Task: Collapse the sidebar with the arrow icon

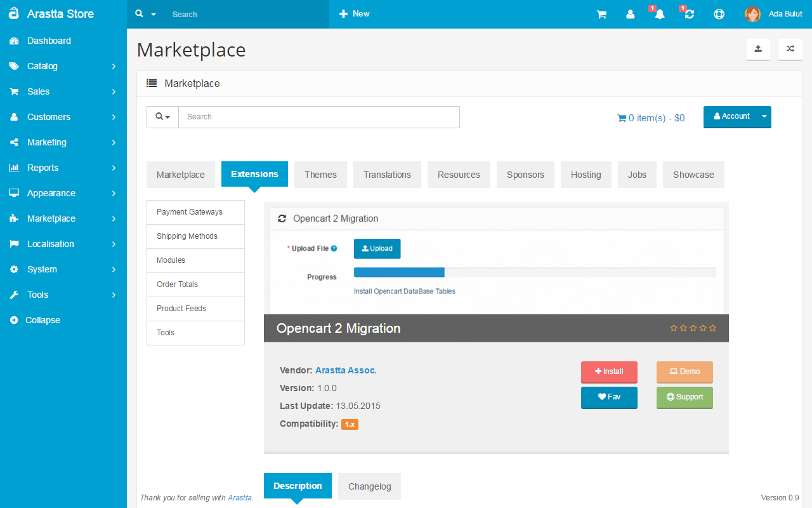Action: [x=14, y=320]
